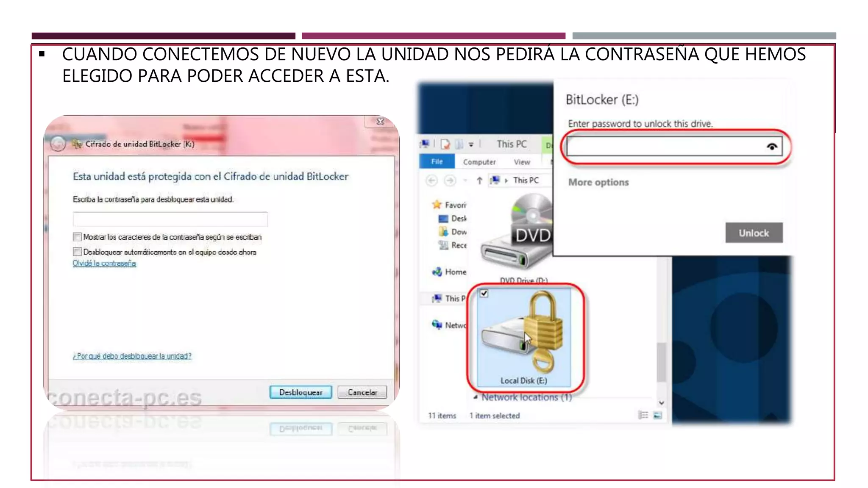This screenshot has width=868, height=488.
Task: Select Homegroup in navigation pane
Action: 449,272
